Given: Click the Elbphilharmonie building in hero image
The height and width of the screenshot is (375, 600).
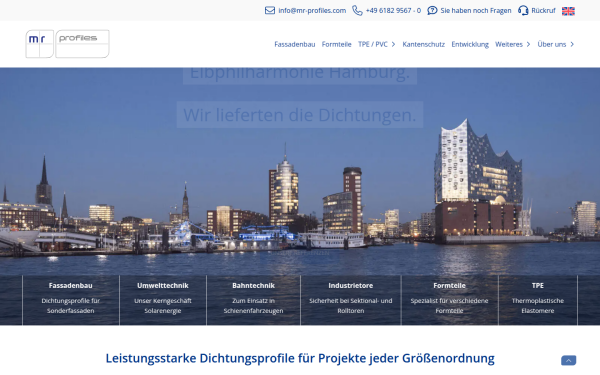Looking at the screenshot, I should click(478, 180).
